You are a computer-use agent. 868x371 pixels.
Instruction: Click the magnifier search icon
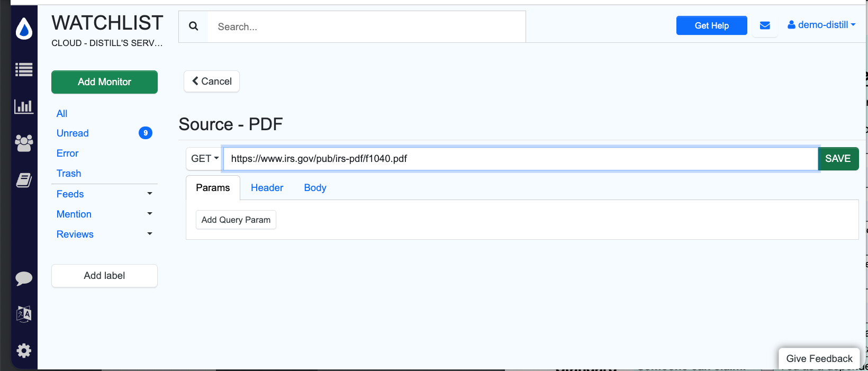point(194,26)
